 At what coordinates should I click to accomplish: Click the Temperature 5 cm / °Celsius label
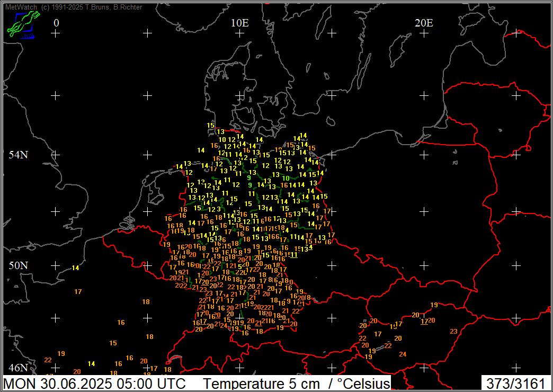tap(297, 384)
